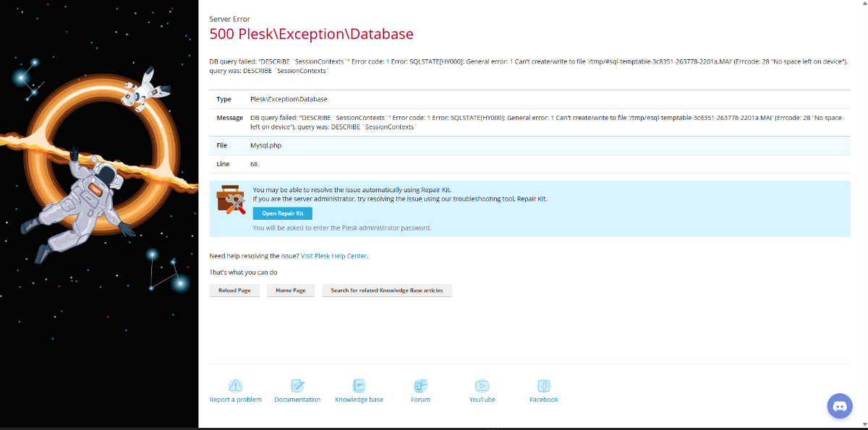Open the Documentation text link
Image resolution: width=868 pixels, height=430 pixels.
tap(297, 400)
